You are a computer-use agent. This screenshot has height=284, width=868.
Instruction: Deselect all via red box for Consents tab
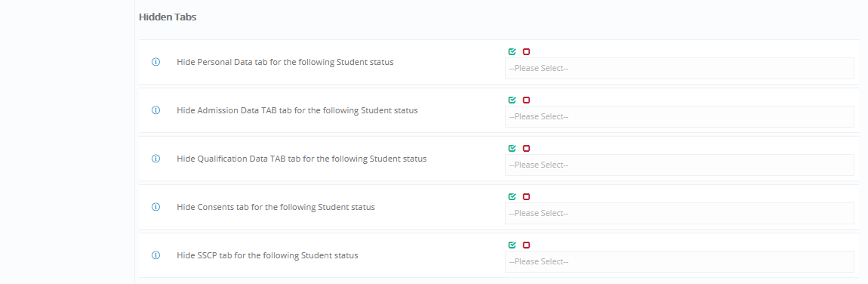click(x=526, y=196)
